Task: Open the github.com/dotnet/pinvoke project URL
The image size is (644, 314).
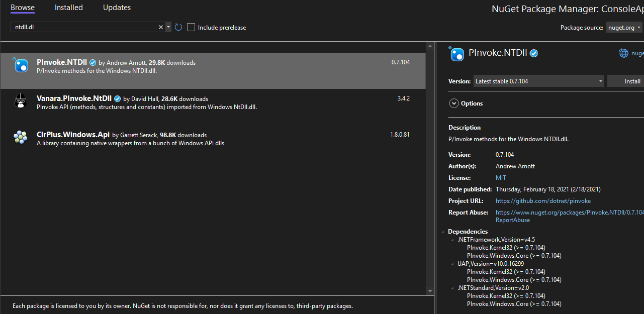Action: point(543,201)
